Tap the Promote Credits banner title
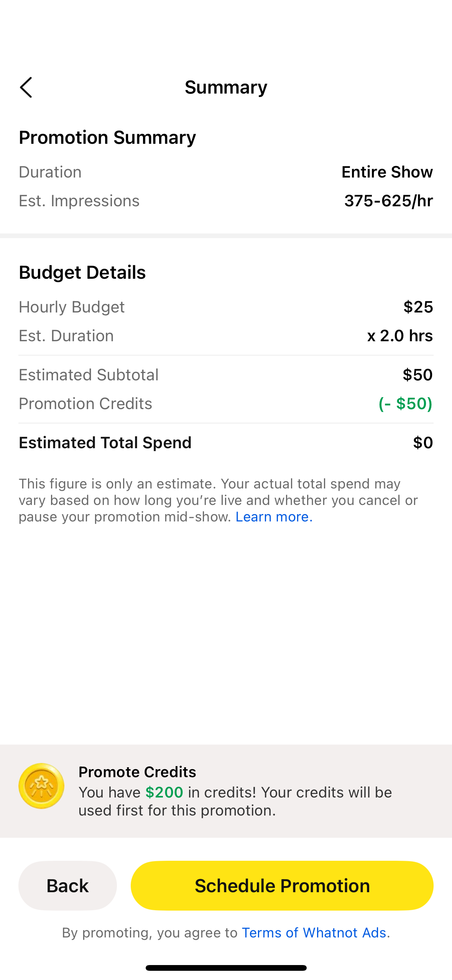Viewport: 452px width, 980px height. point(137,772)
